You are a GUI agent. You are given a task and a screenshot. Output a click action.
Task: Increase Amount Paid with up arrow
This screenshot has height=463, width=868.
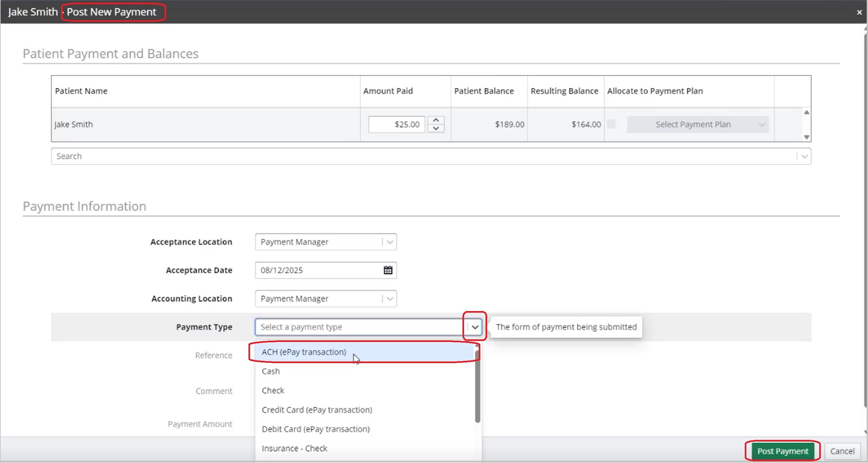(436, 120)
